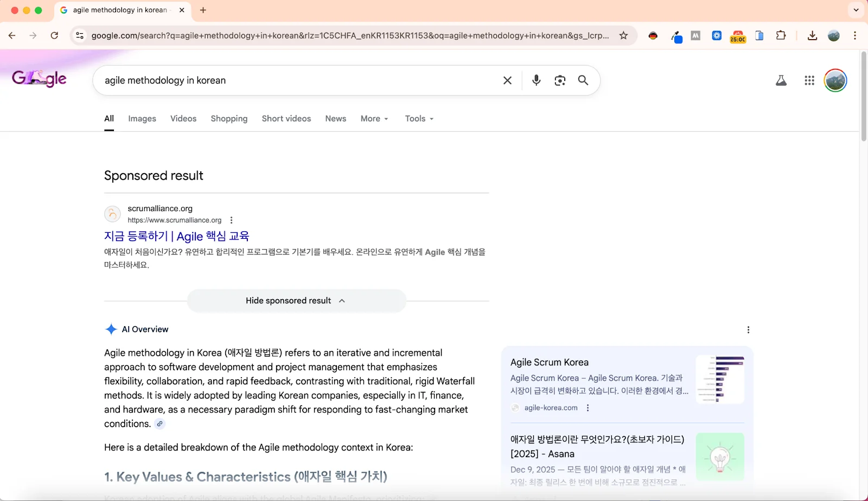This screenshot has width=868, height=501.
Task: Collapse with Hide sponsored result
Action: [296, 301]
